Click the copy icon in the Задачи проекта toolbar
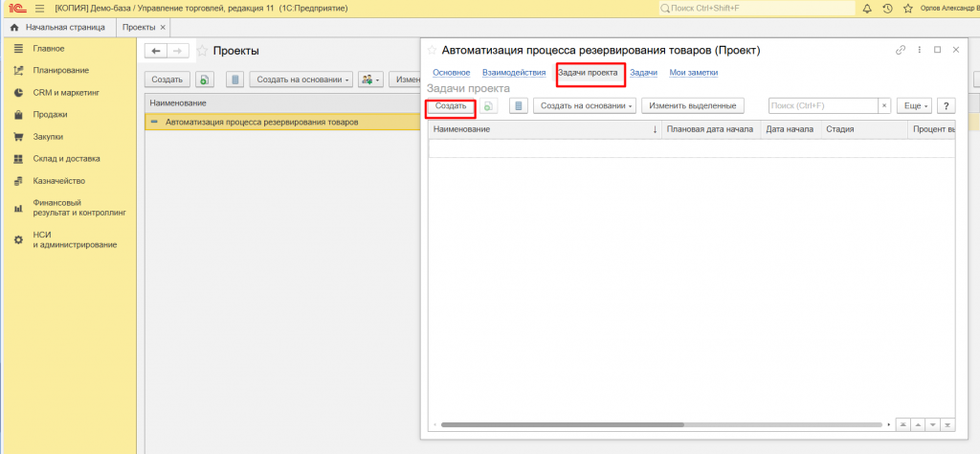 pyautogui.click(x=488, y=106)
